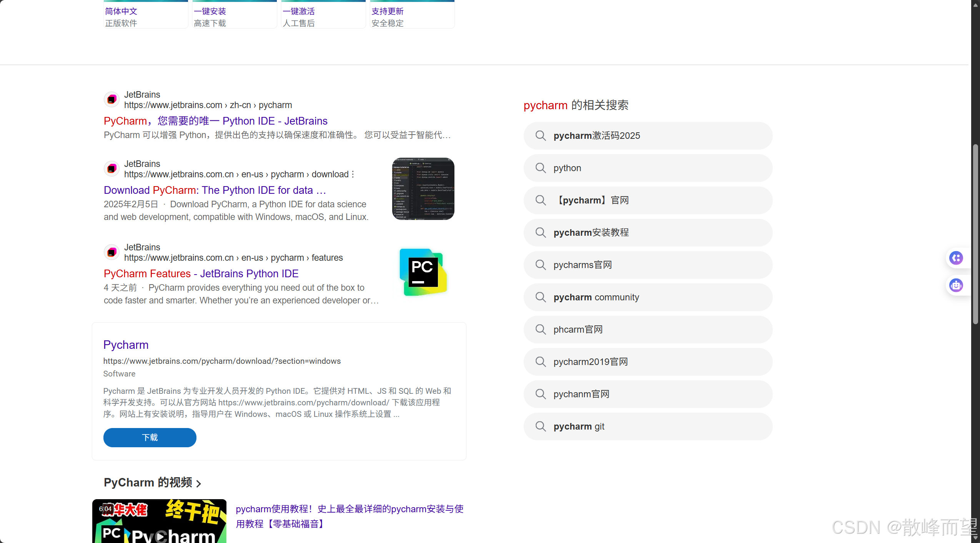This screenshot has height=543, width=980.
Task: Click the search icon beside pycharm激活码2025
Action: [541, 136]
